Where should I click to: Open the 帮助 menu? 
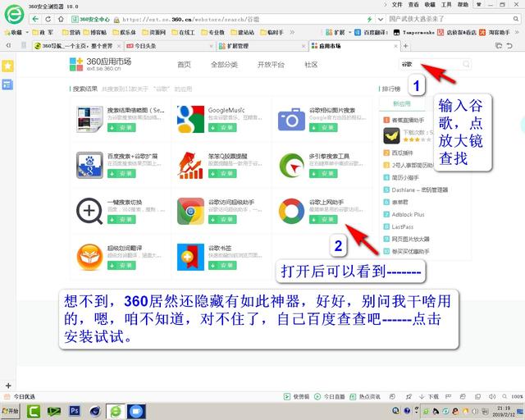(x=463, y=5)
